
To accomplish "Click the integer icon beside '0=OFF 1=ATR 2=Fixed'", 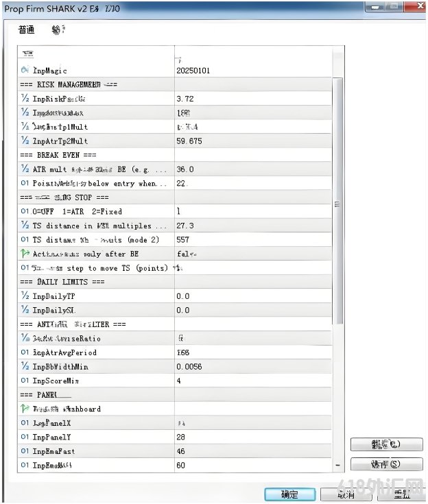I will point(25,211).
